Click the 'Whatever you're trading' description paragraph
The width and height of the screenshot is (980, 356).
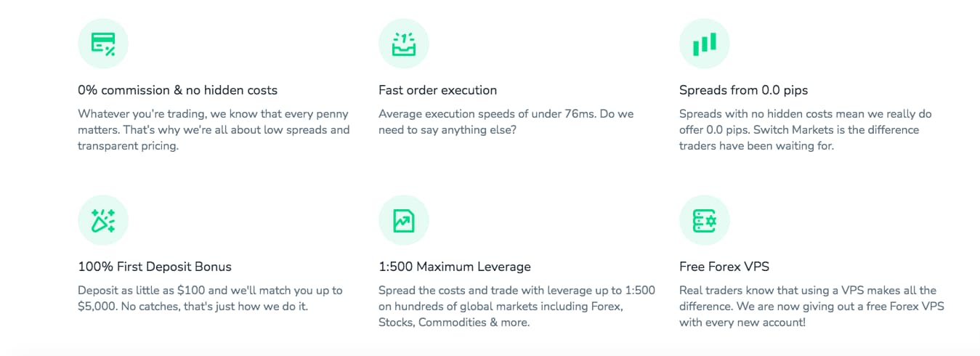click(x=214, y=130)
